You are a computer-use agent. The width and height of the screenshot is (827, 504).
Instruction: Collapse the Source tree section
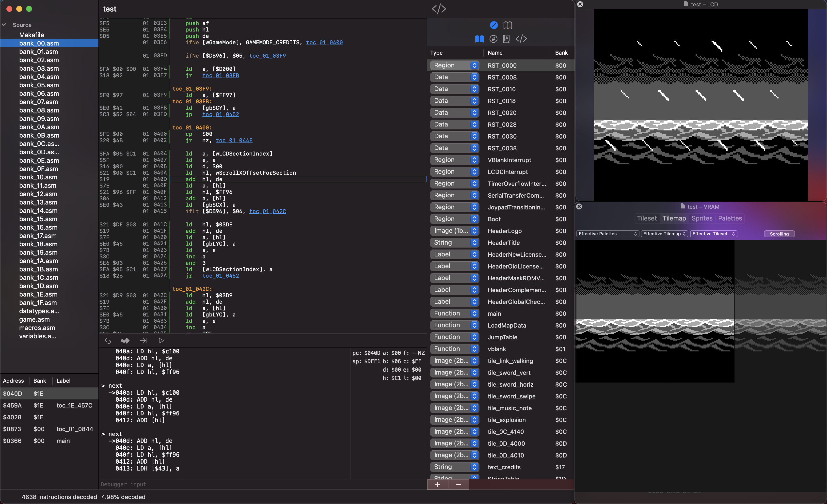click(x=4, y=25)
